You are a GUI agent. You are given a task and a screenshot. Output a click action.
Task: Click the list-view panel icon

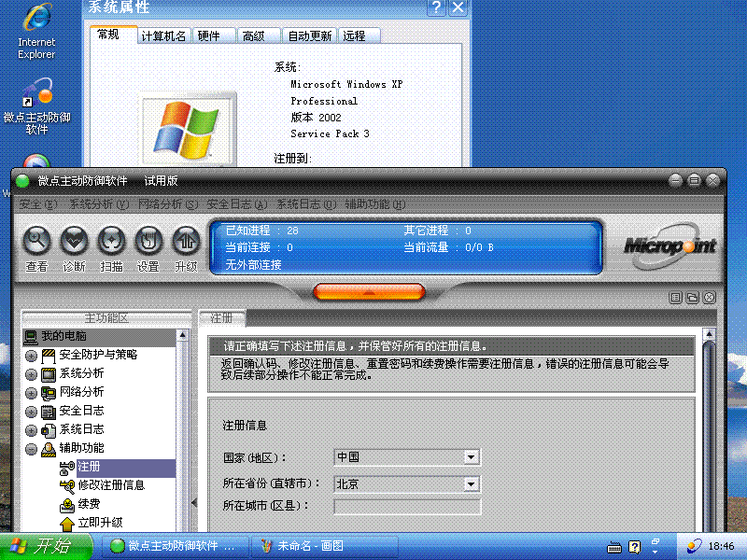click(x=675, y=298)
